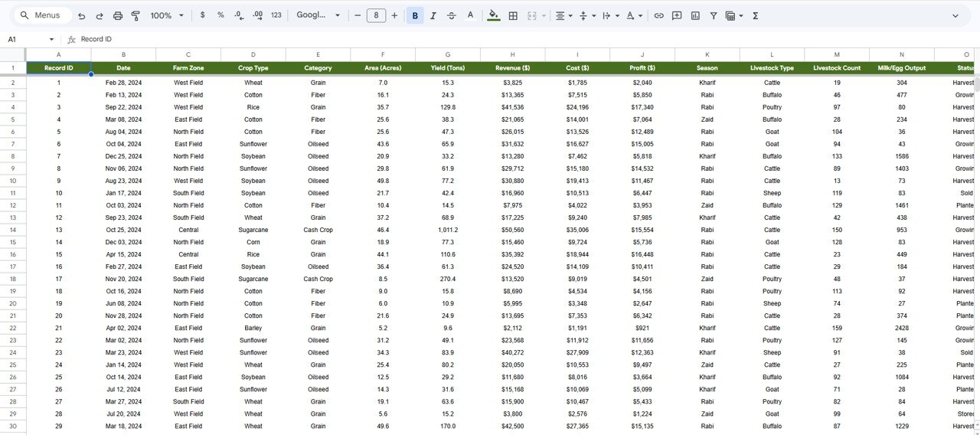Create a filter with funnel icon
This screenshot has height=435, width=980.
point(714,15)
